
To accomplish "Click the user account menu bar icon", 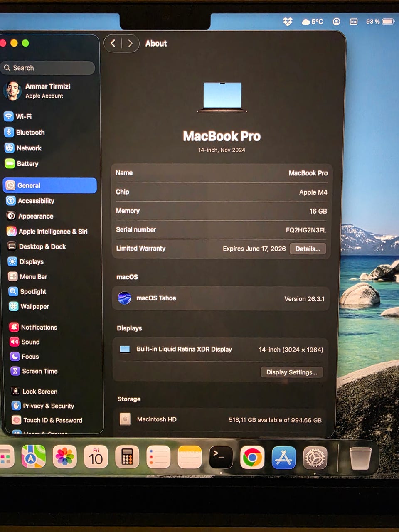I will pyautogui.click(x=337, y=22).
